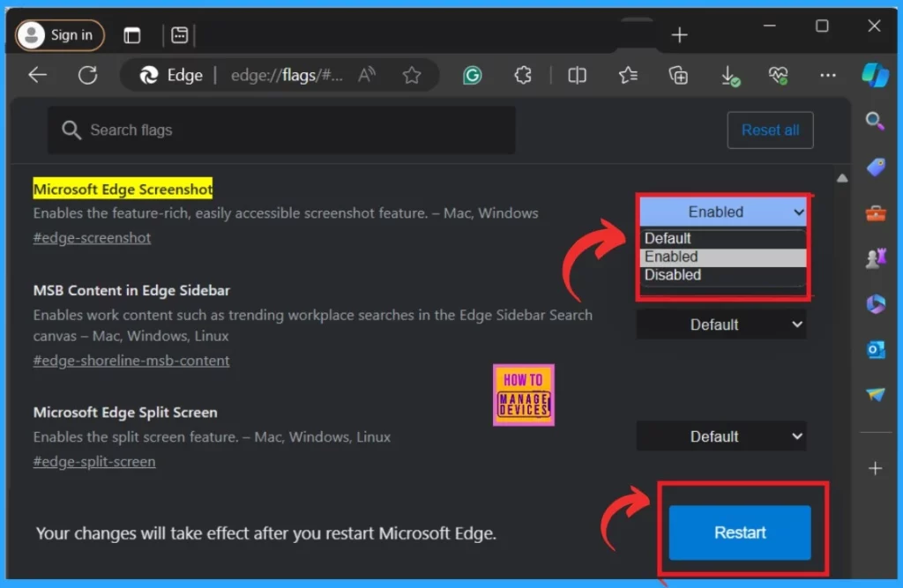This screenshot has width=903, height=588.
Task: Open the sidebar Games chess icon
Action: [x=876, y=258]
